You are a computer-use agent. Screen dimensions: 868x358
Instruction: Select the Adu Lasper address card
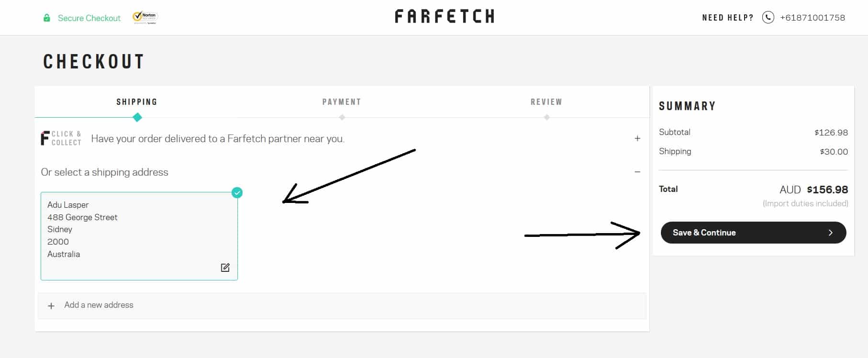(x=139, y=236)
